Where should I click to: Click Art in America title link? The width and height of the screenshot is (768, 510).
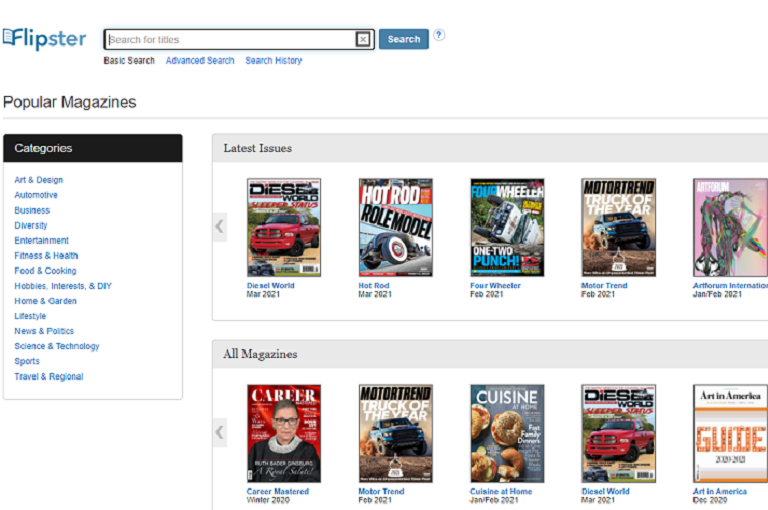pos(720,491)
